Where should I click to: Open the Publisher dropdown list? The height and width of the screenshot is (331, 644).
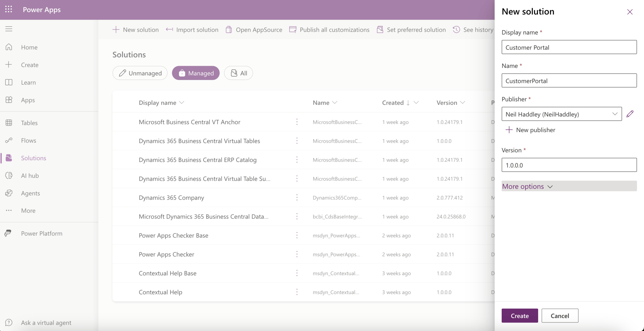click(561, 114)
